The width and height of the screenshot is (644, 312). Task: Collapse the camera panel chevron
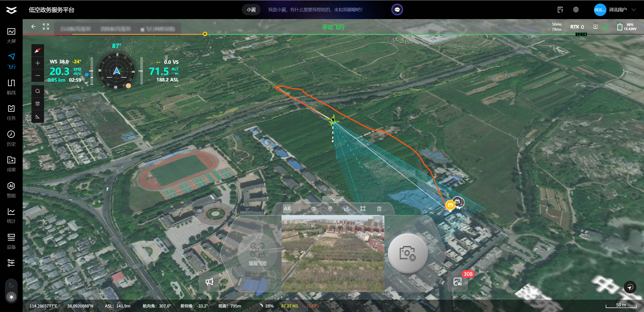[x=333, y=199]
